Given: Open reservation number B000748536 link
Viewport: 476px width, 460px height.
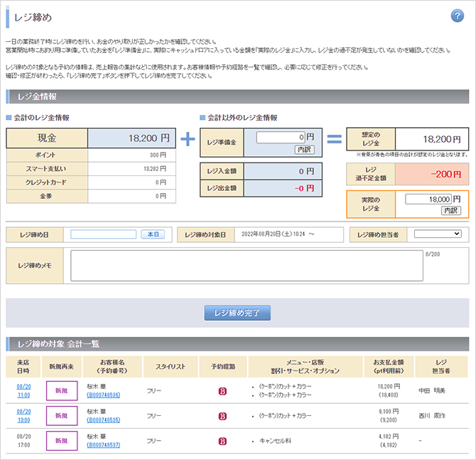Looking at the screenshot, I should click(x=104, y=395).
